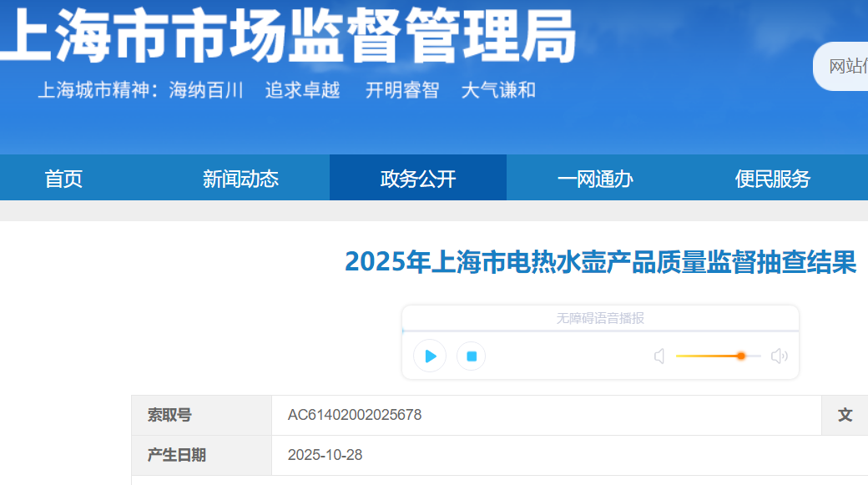The image size is (868, 485).
Task: Select the highlighted 政务公开 tab
Action: [x=418, y=178]
